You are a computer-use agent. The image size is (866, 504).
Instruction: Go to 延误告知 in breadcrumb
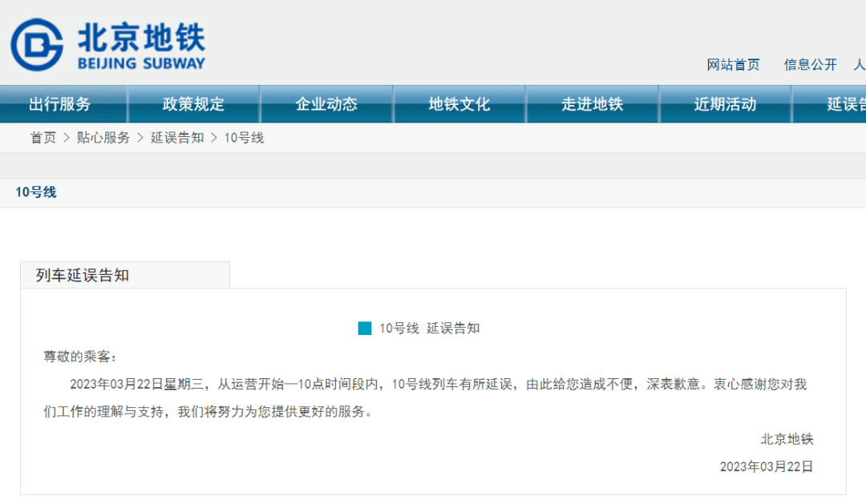tap(177, 138)
